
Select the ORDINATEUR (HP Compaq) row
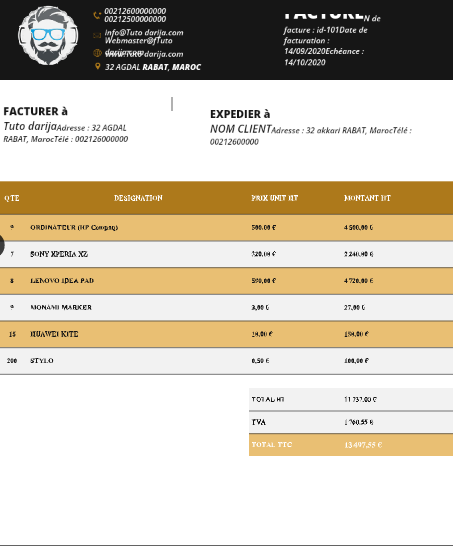[226, 227]
